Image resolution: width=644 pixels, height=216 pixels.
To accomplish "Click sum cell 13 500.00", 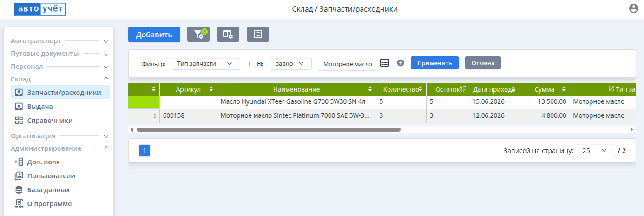I will 545,102.
